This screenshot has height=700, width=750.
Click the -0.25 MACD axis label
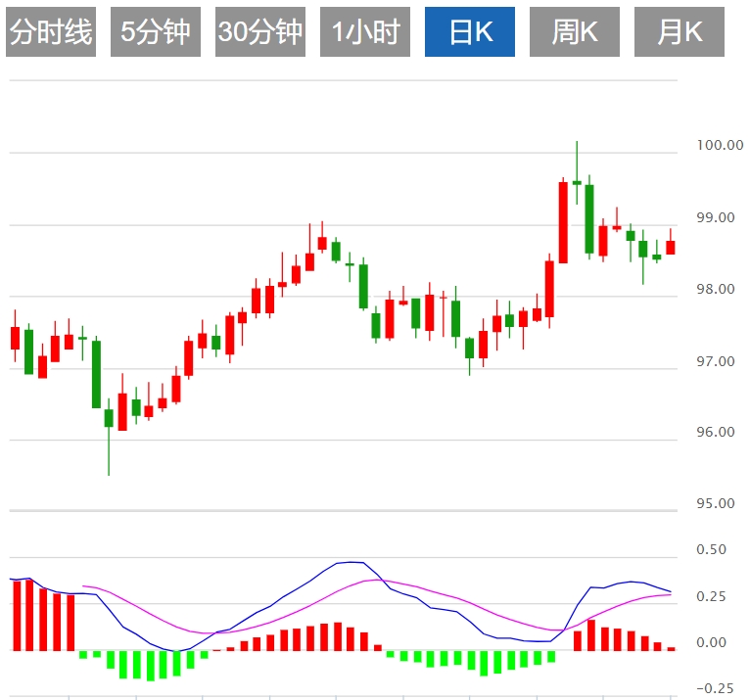pyautogui.click(x=715, y=688)
